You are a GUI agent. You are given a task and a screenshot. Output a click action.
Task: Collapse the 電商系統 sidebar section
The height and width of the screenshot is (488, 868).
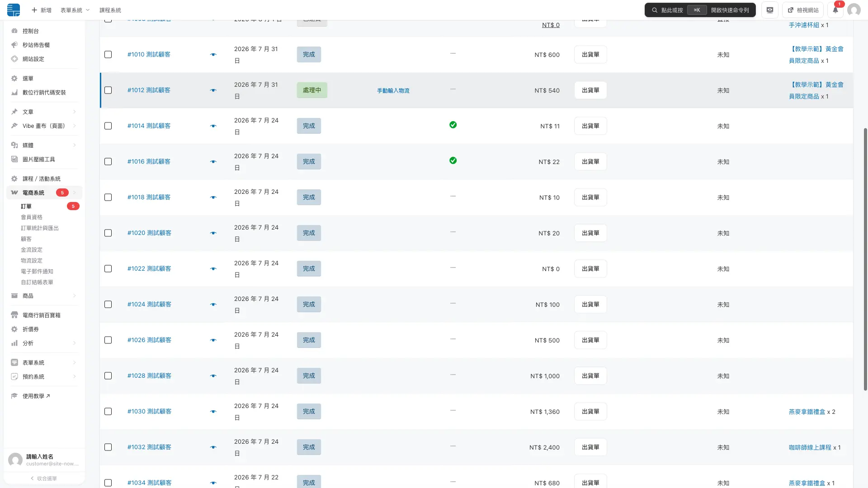74,192
